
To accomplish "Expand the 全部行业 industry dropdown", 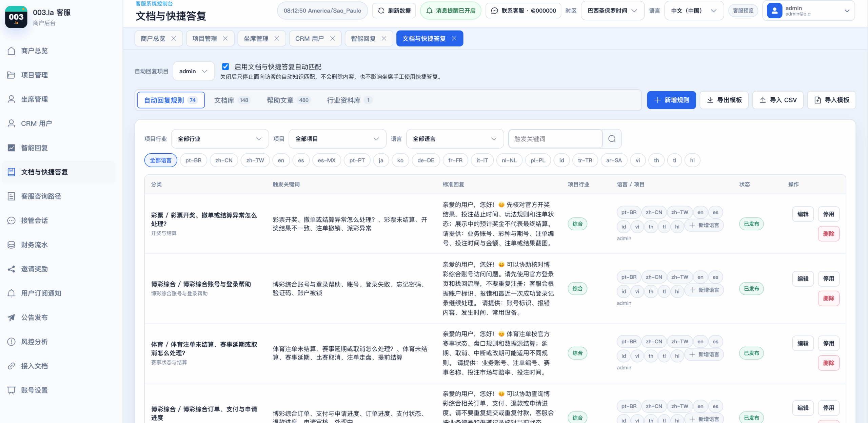I will [x=220, y=139].
